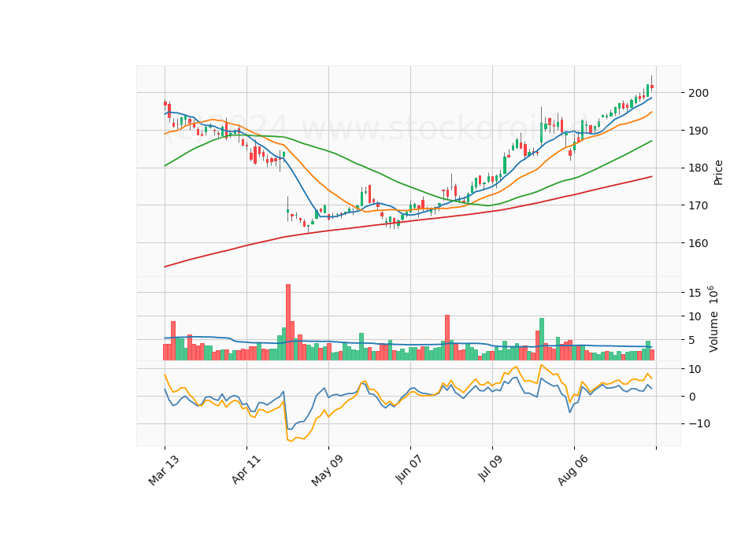Viewport: 756px width, 543px height.
Task: Click the 160 price axis value
Action: point(698,243)
